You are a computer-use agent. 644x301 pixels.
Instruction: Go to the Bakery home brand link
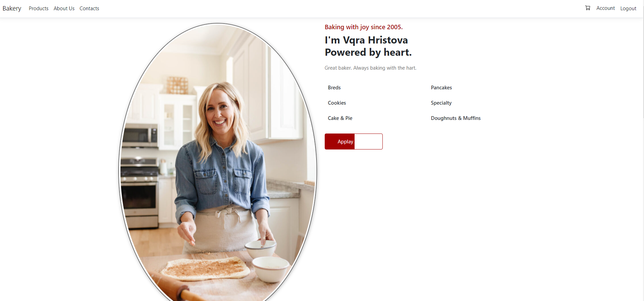(12, 8)
